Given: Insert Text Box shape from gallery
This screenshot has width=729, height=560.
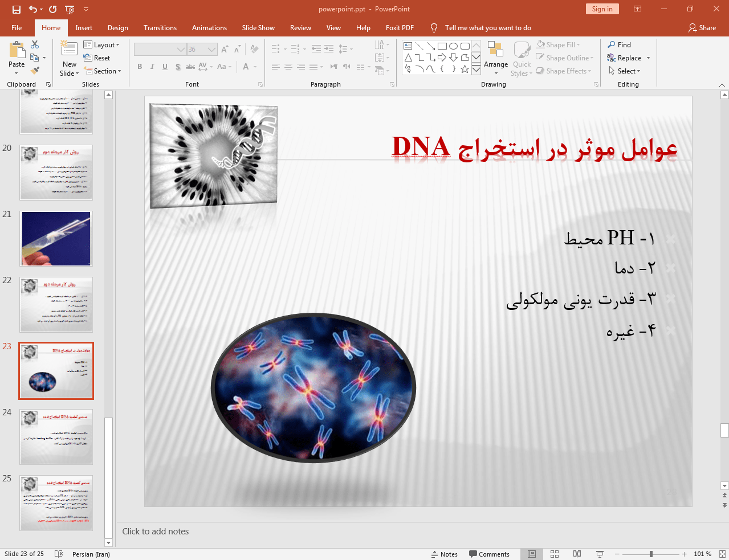Looking at the screenshot, I should (408, 46).
